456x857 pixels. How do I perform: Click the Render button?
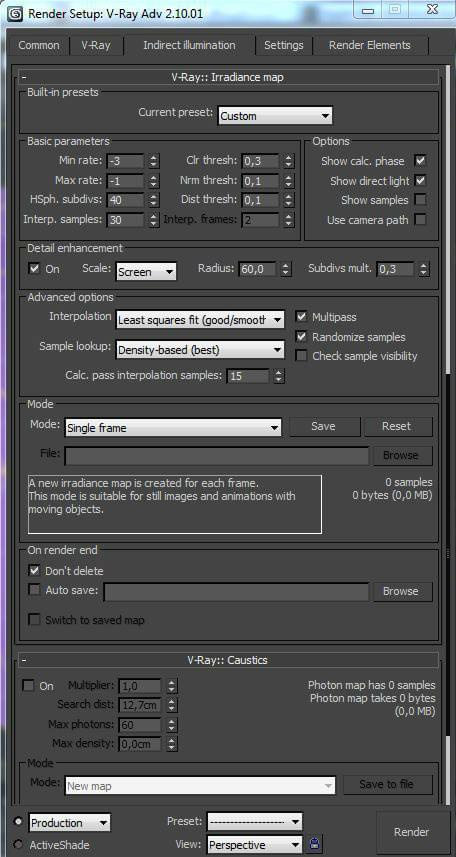[x=411, y=832]
